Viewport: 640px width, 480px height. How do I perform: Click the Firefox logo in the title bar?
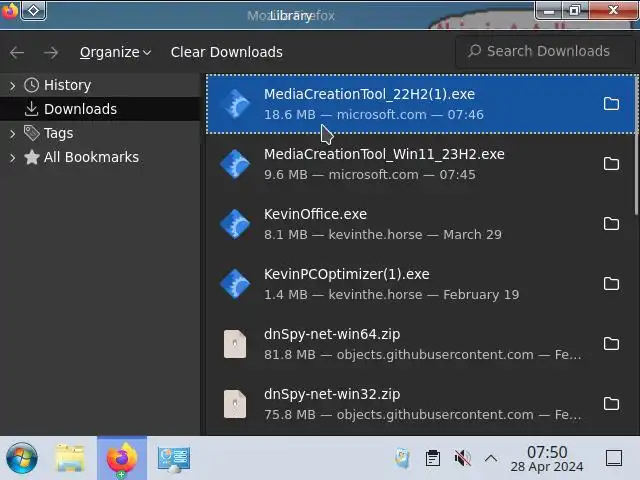9,10
